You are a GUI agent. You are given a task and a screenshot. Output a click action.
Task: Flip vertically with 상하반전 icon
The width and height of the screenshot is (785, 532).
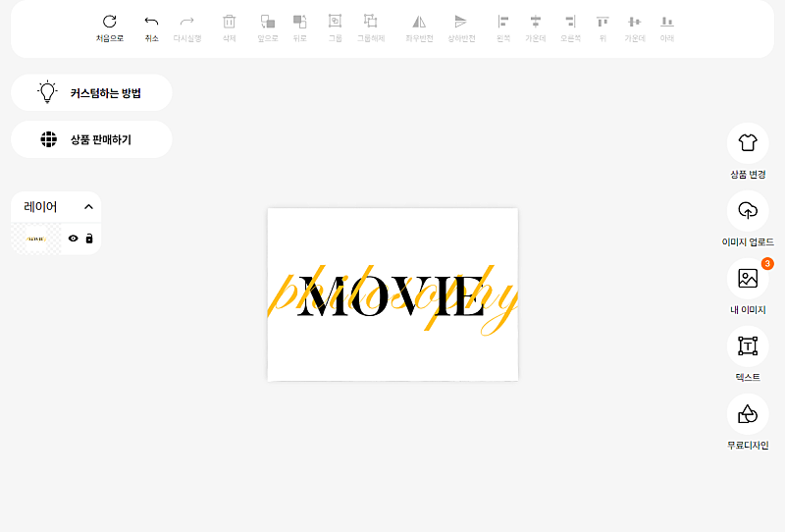click(x=460, y=22)
